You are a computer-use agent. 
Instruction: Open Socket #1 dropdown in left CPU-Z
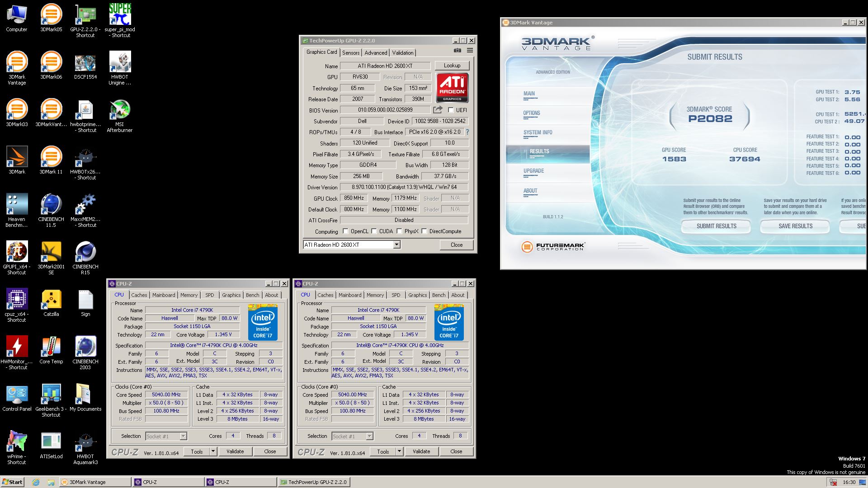(x=183, y=436)
